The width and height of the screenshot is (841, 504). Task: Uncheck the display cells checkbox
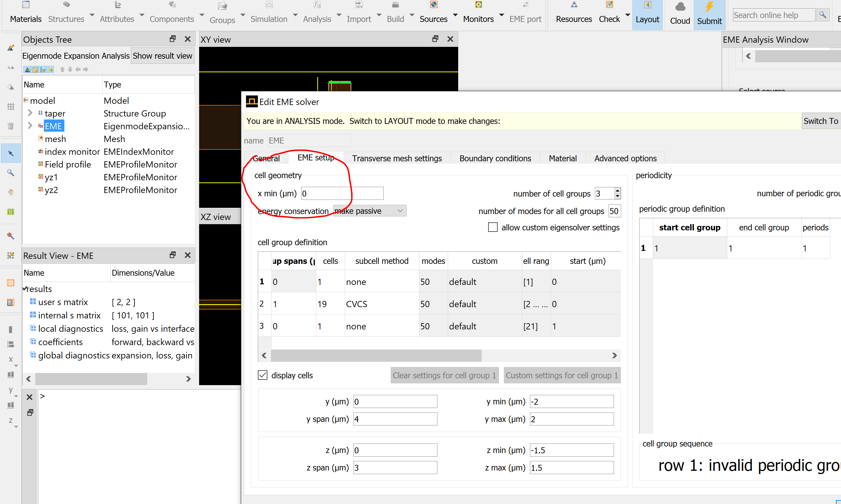263,375
